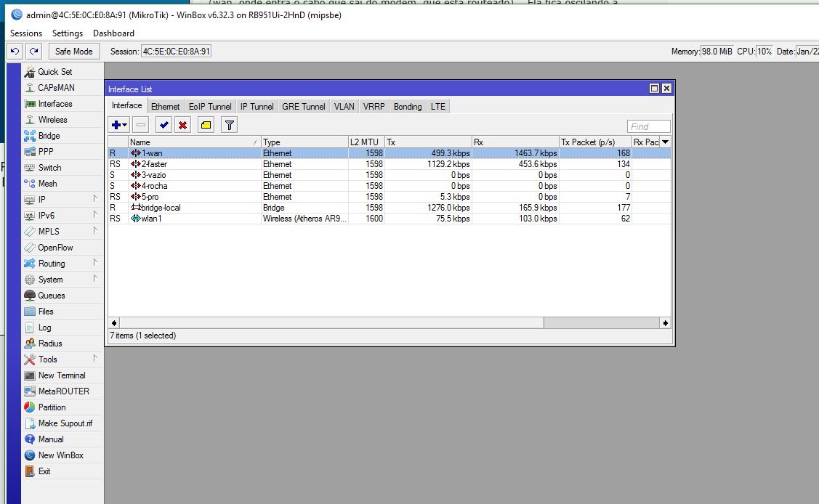Open the Wireless menu icon
The image size is (819, 504).
(29, 120)
